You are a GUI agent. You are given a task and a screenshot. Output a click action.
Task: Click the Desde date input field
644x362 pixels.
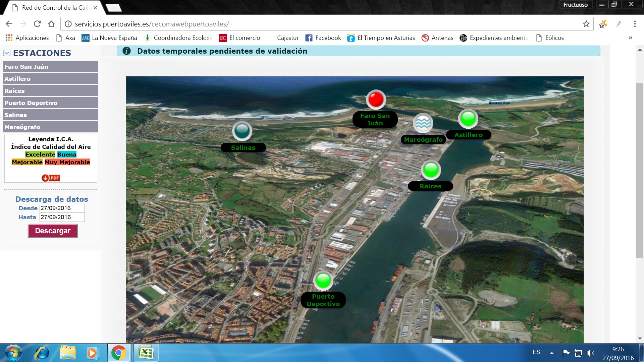pyautogui.click(x=62, y=208)
